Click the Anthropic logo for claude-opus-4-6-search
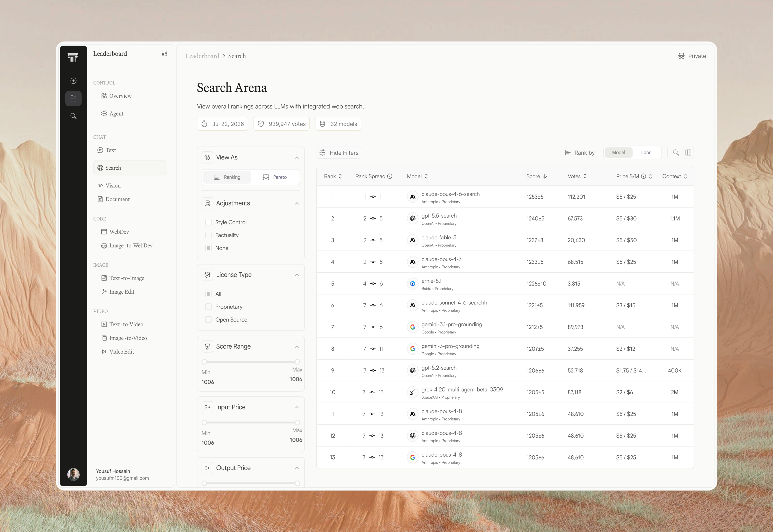Screen dimensions: 773x532 [413, 197]
